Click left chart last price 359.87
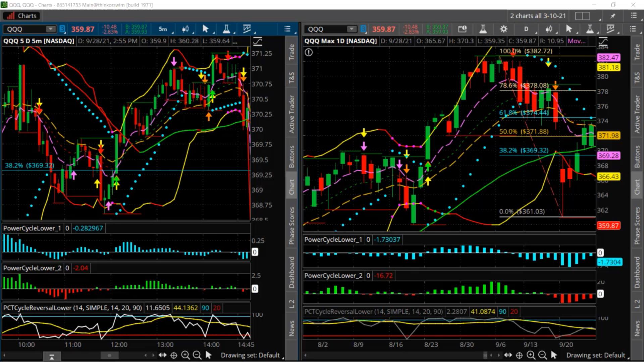 [x=83, y=29]
